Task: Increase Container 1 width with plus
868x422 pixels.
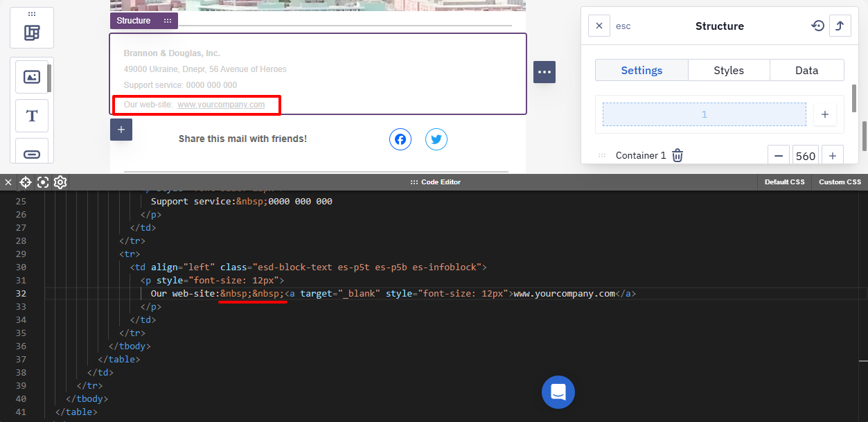Action: click(x=833, y=156)
